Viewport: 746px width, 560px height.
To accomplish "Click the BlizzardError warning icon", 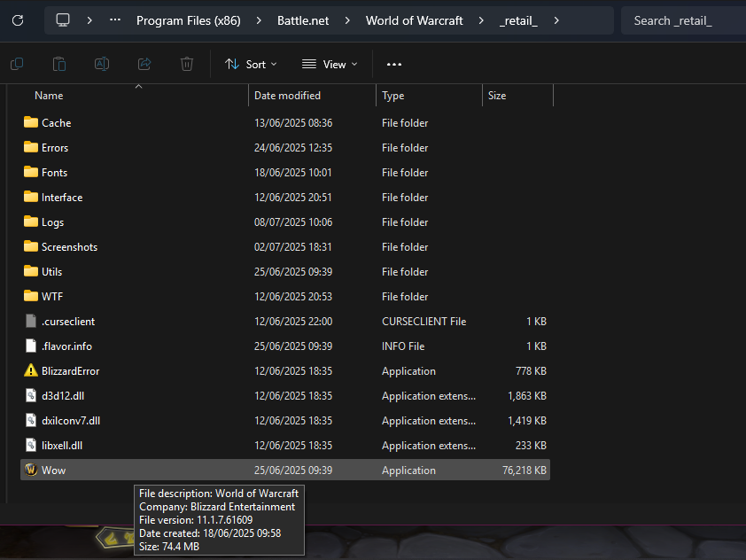I will [x=31, y=370].
